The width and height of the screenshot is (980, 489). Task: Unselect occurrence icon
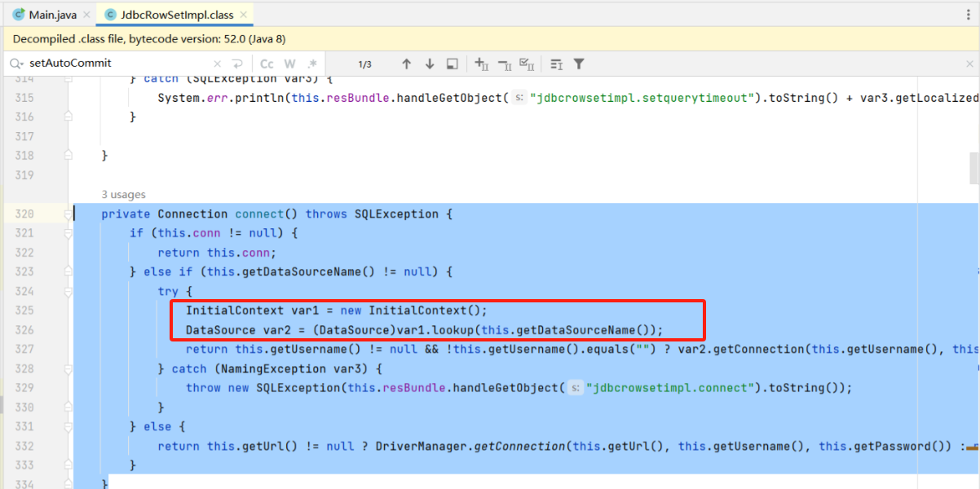[505, 64]
